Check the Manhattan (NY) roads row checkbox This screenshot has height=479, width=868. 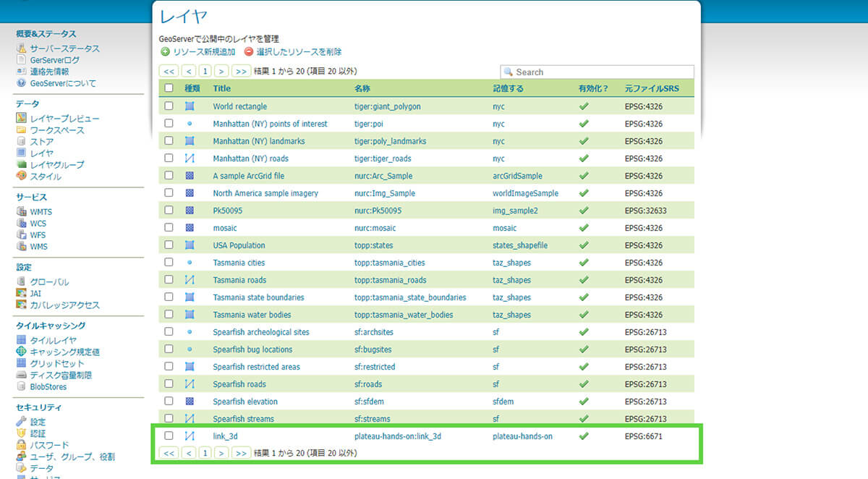pyautogui.click(x=169, y=158)
